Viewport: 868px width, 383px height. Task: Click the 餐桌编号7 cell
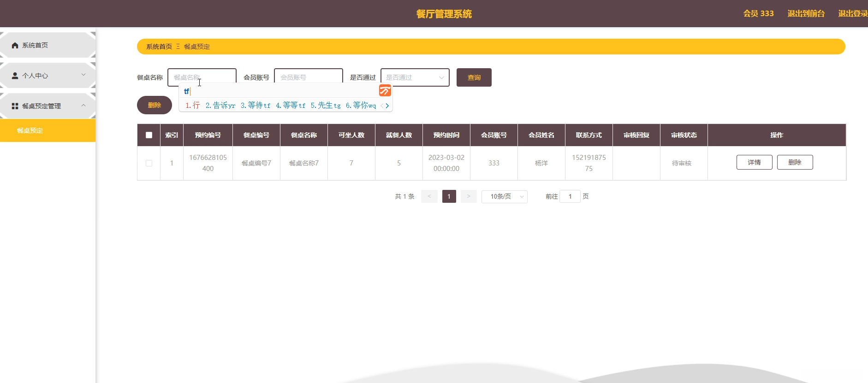256,163
